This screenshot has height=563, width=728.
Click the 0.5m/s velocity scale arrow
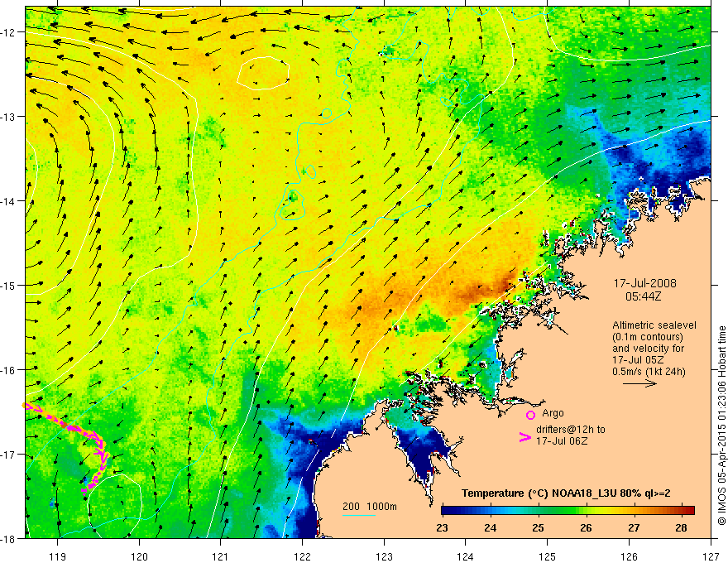point(639,383)
